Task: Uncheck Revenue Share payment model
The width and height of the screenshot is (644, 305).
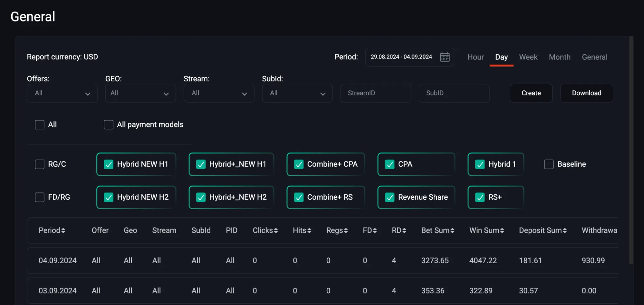Action: click(x=390, y=197)
